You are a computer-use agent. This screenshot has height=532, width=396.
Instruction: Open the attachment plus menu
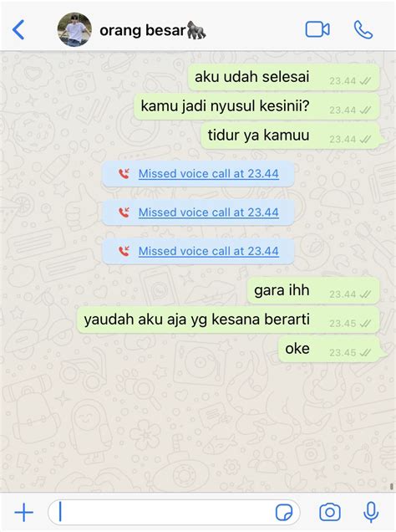point(23,512)
